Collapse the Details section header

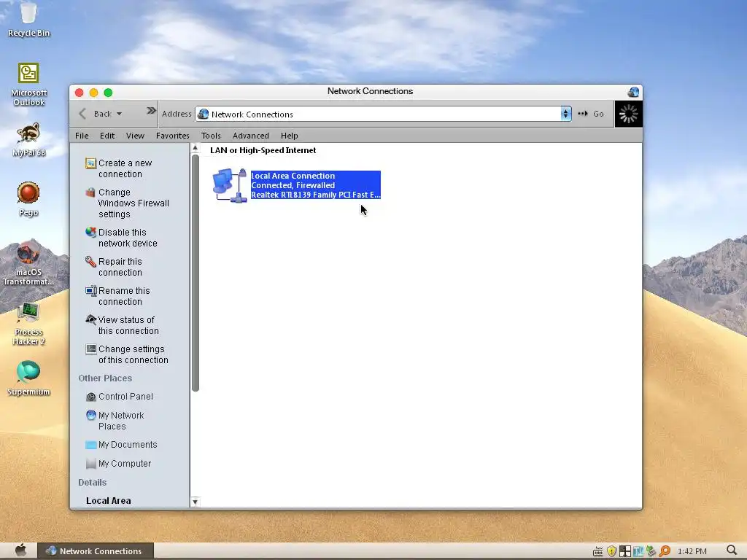pyautogui.click(x=93, y=483)
